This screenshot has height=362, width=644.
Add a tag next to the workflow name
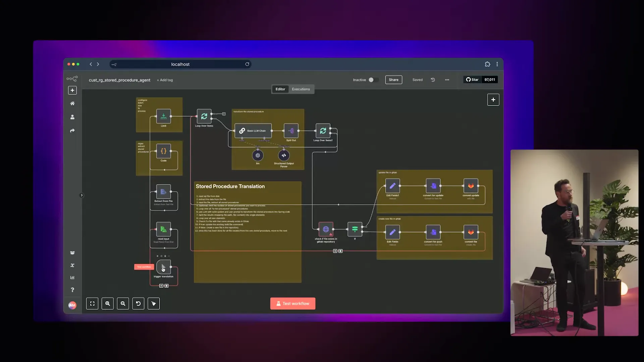165,80
